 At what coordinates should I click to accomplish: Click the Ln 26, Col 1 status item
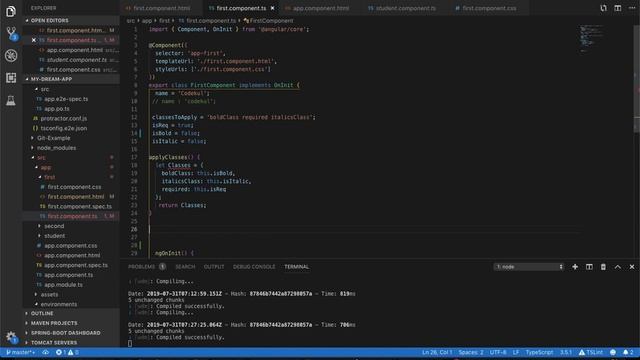click(x=437, y=352)
